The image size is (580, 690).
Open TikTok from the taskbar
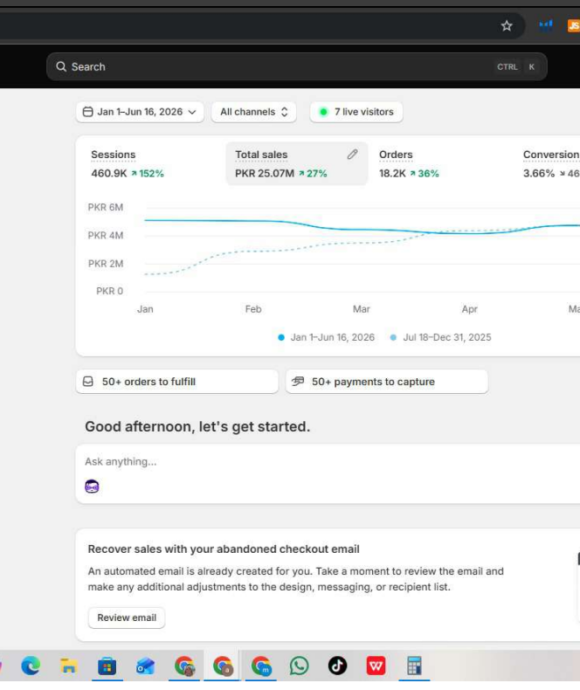tap(338, 665)
